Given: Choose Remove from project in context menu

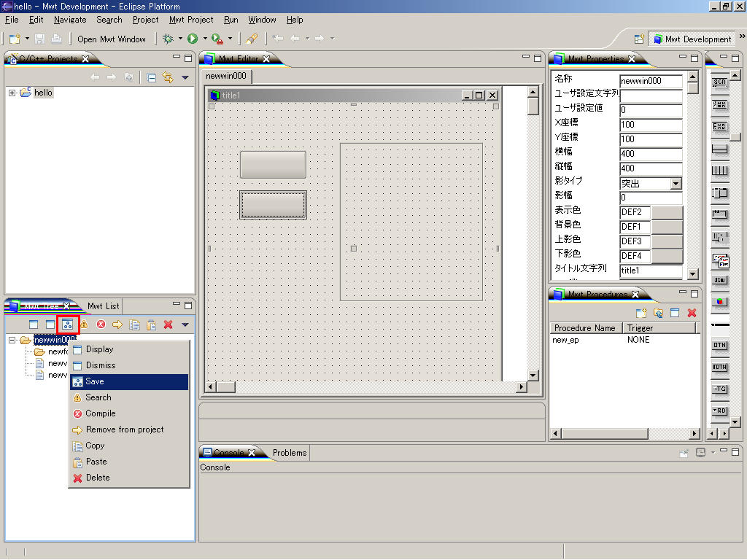Looking at the screenshot, I should point(129,429).
